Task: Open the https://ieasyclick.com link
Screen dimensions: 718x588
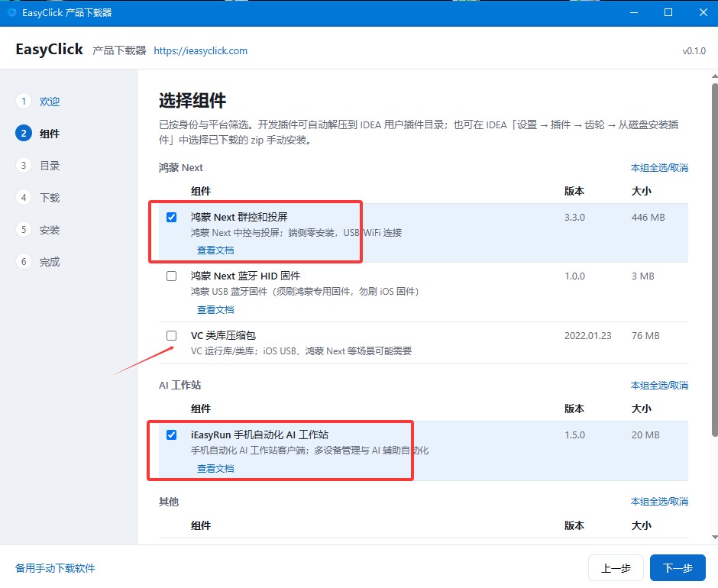Action: click(x=201, y=51)
